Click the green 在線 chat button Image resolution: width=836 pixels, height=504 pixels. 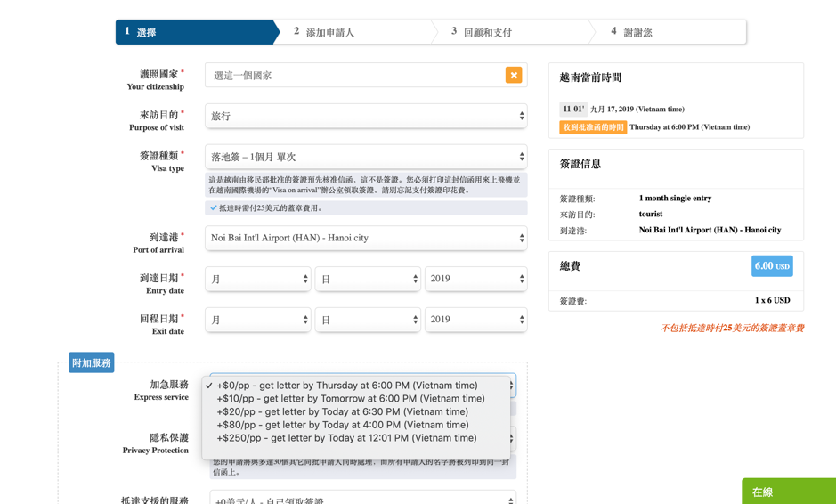788,492
